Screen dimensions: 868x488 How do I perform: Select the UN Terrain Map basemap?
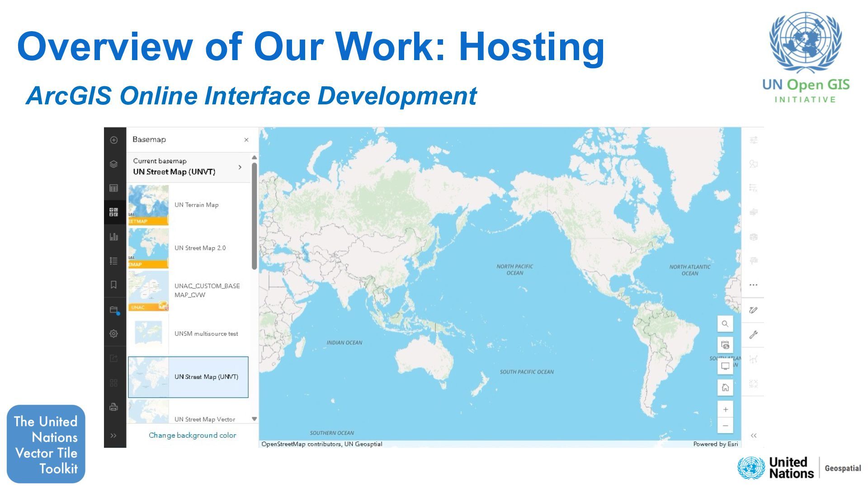coord(189,205)
